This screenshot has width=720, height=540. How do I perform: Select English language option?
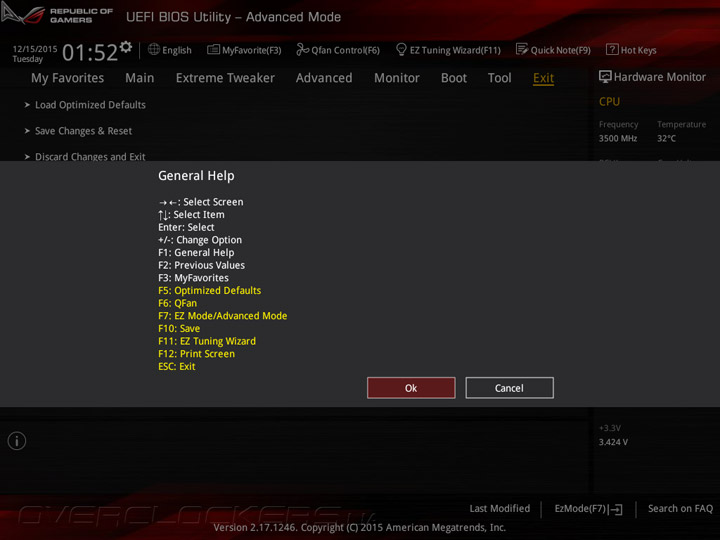(177, 50)
